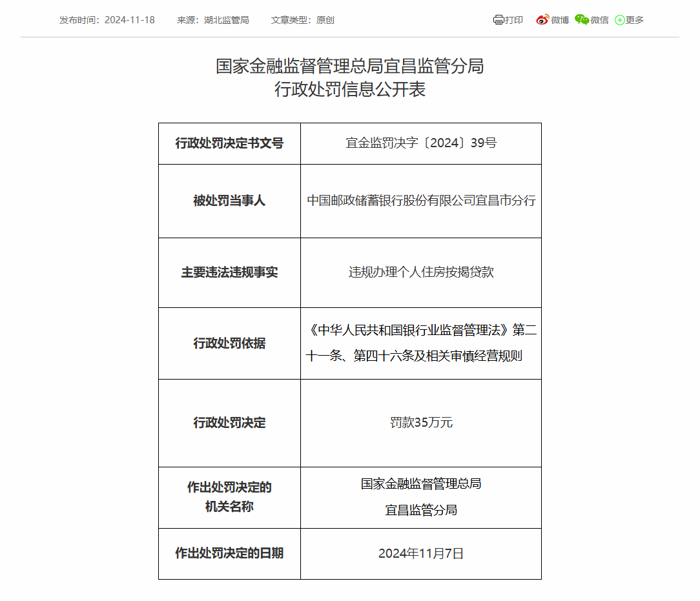The image size is (700, 601).
Task: Expand the 更多 sharing options text
Action: coord(635,20)
